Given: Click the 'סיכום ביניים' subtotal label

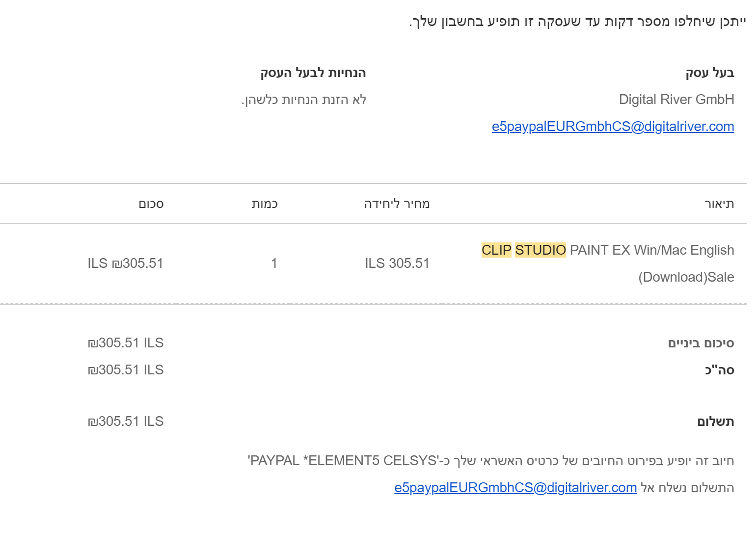Looking at the screenshot, I should point(701,343).
